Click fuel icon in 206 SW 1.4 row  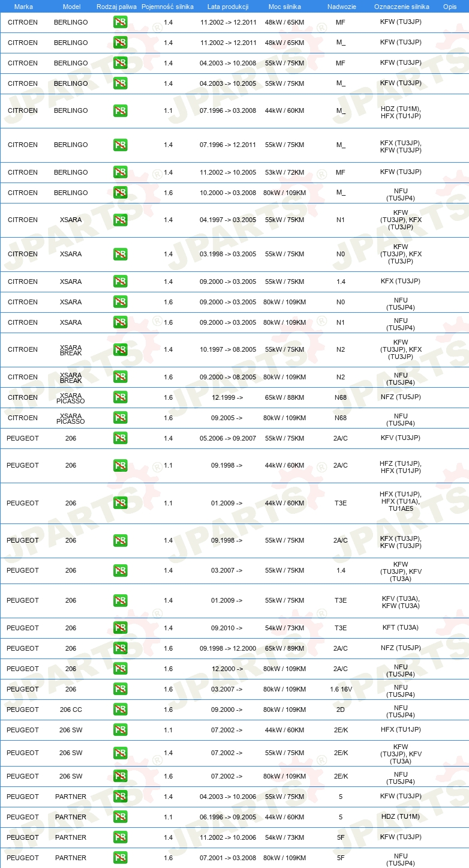[x=121, y=753]
